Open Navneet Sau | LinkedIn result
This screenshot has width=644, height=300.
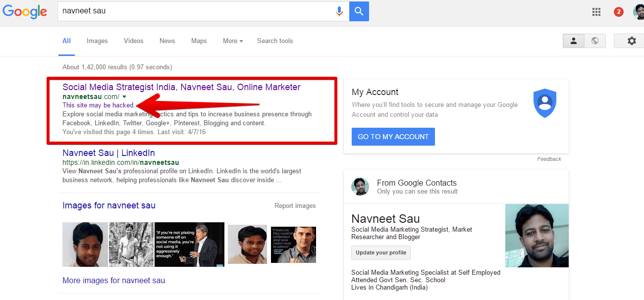tap(108, 153)
